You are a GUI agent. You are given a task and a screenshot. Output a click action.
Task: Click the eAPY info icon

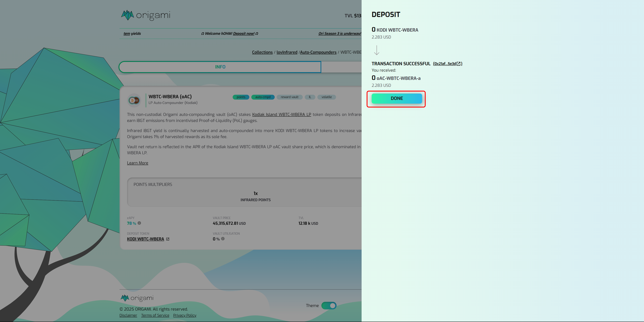139,223
